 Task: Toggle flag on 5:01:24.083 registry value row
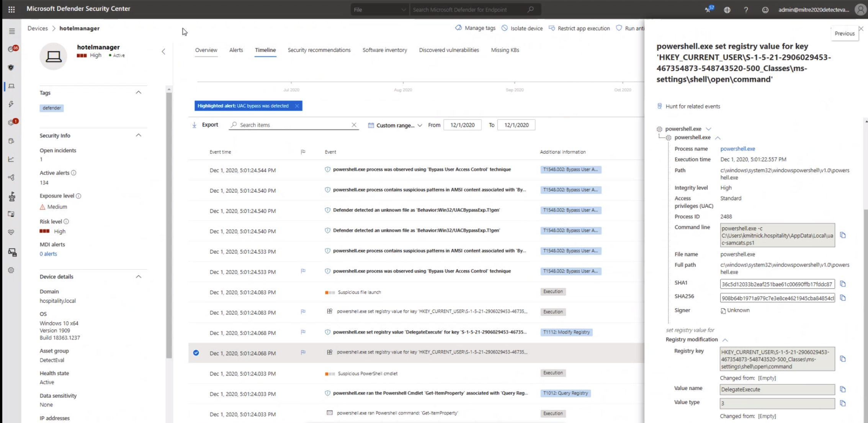(303, 312)
